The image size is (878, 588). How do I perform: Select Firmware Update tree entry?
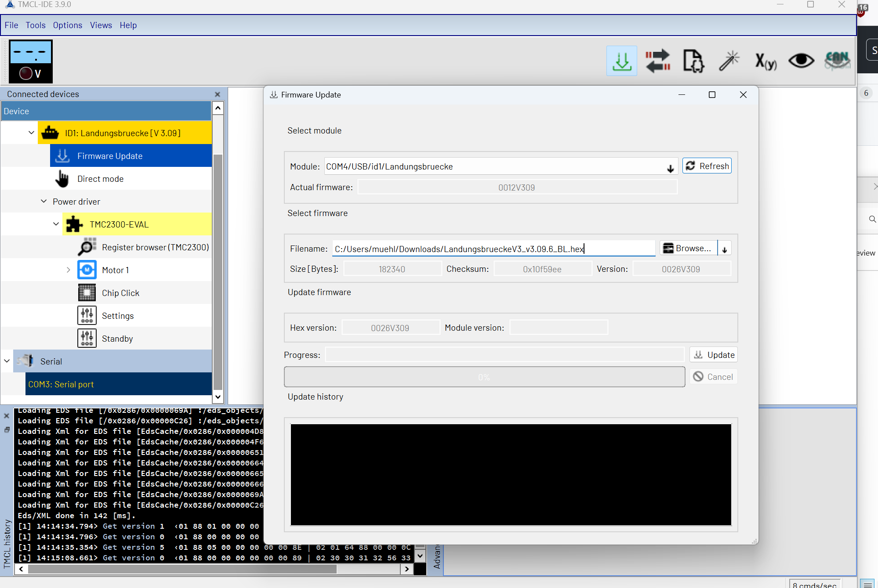tap(131, 156)
